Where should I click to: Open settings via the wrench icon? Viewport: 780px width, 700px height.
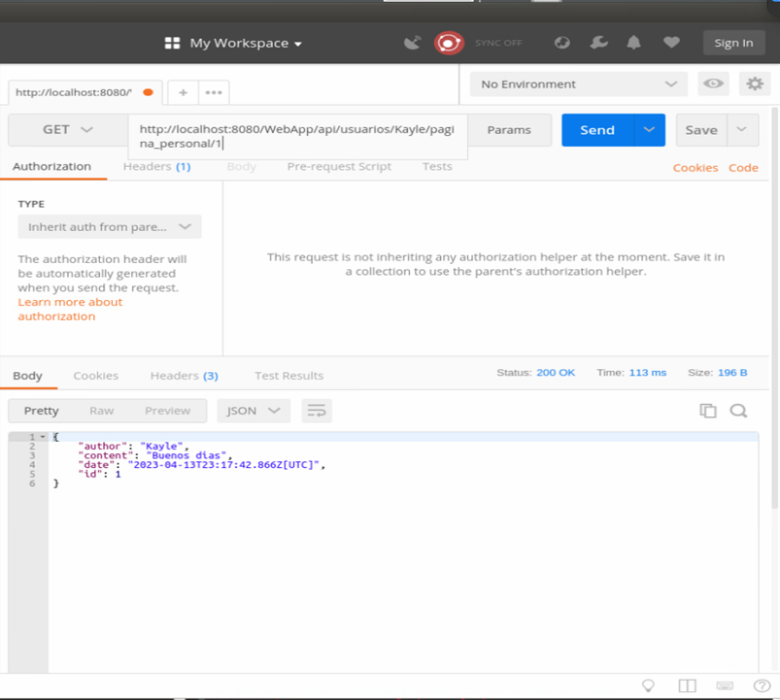point(599,43)
